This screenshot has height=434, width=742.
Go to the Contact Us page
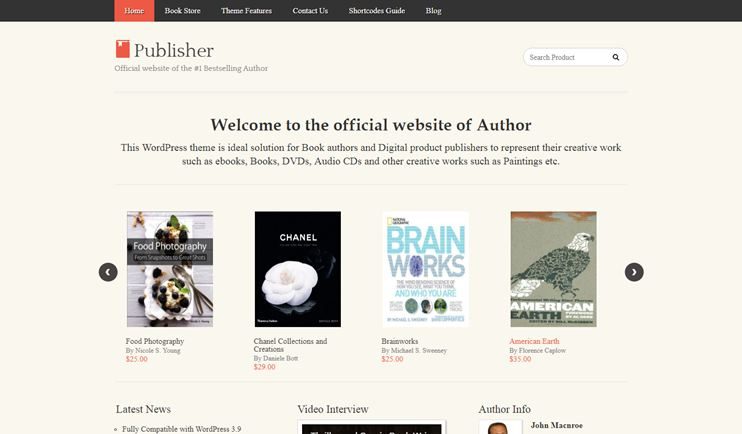[310, 10]
